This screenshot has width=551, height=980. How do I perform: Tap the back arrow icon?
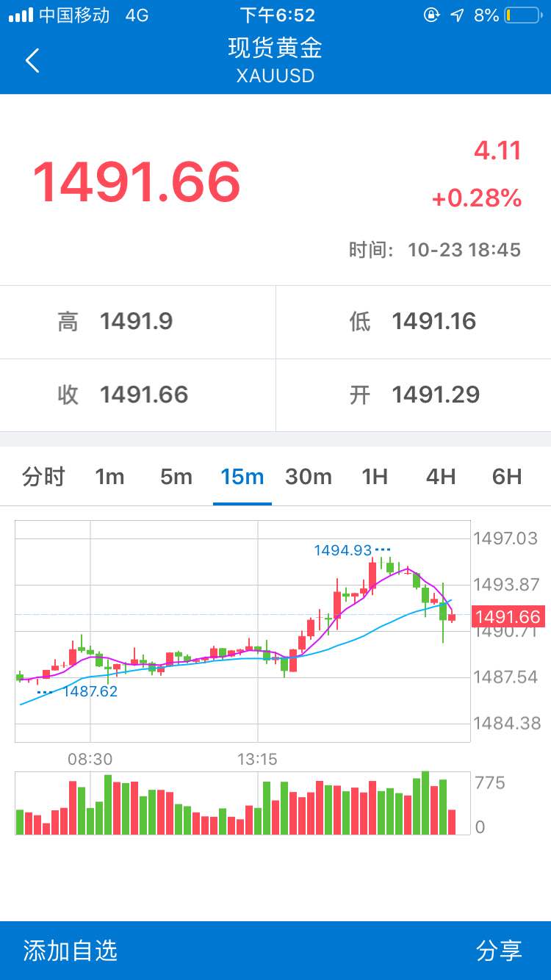(x=32, y=60)
